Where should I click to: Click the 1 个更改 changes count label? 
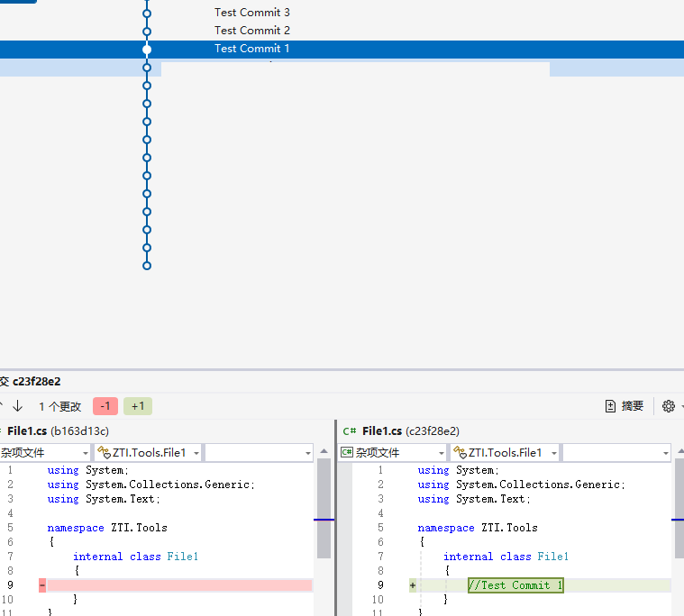(60, 406)
